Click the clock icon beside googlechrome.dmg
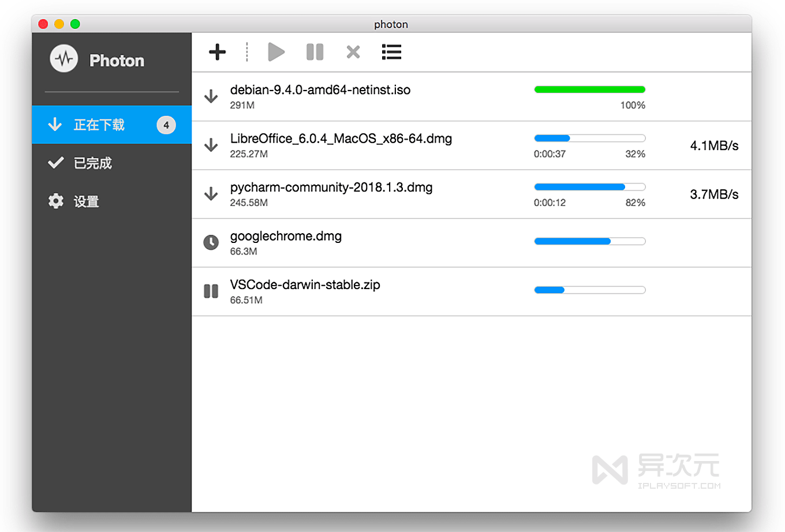The width and height of the screenshot is (785, 532). (x=211, y=242)
